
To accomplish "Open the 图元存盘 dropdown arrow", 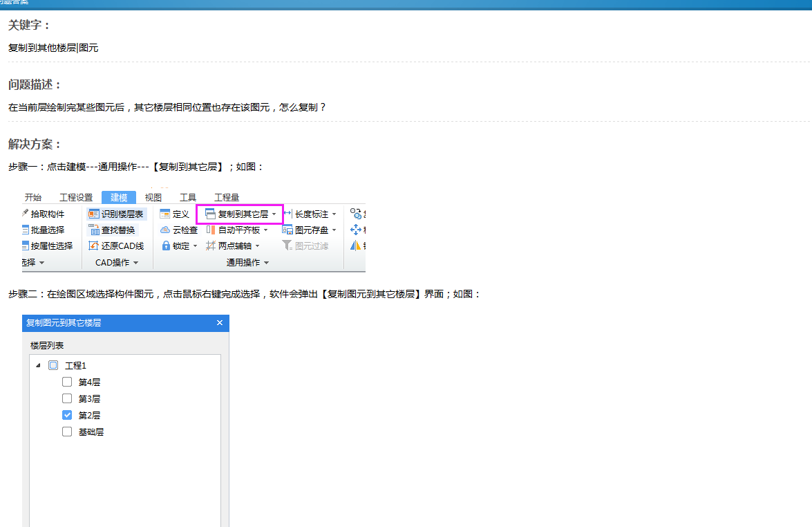I will point(334,230).
